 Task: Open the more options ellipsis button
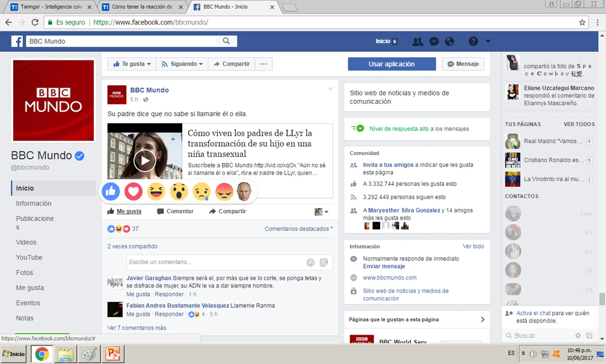(x=264, y=64)
